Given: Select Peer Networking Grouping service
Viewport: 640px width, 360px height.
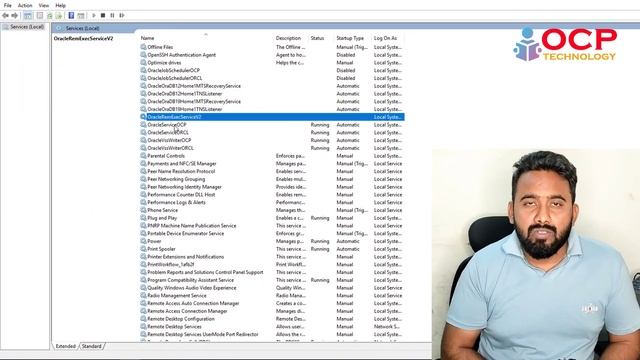Looking at the screenshot, I should click(x=176, y=179).
